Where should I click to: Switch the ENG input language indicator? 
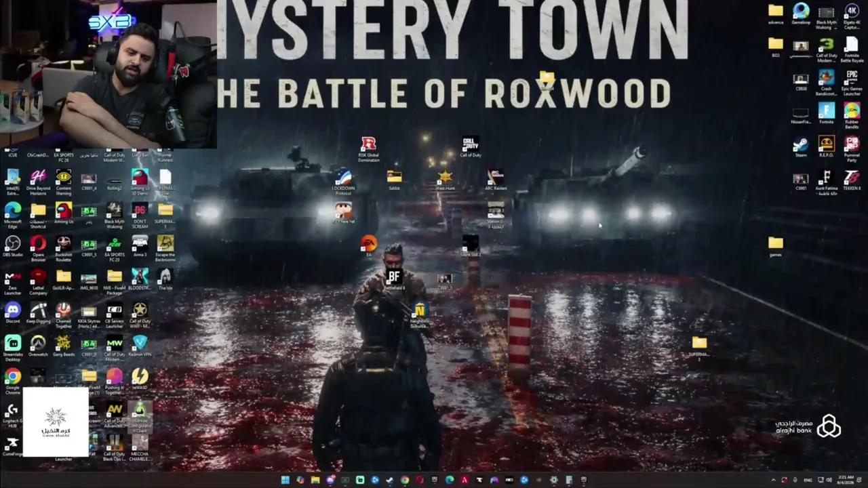pyautogui.click(x=808, y=480)
